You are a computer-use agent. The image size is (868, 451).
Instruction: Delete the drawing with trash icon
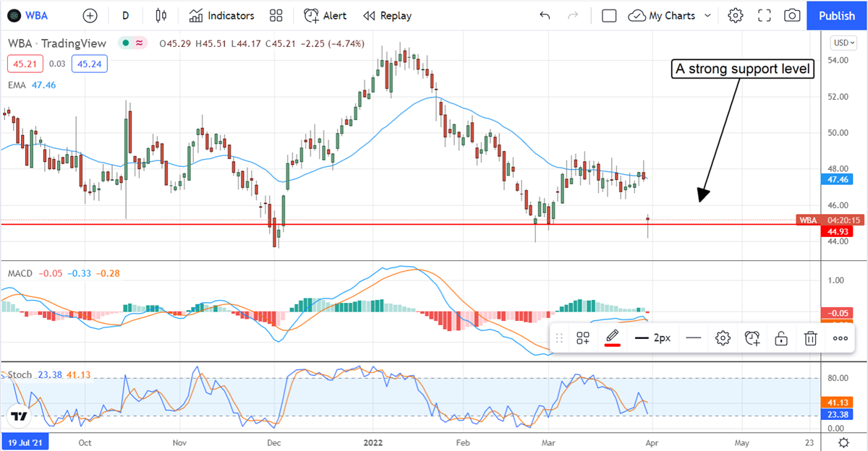pyautogui.click(x=811, y=338)
